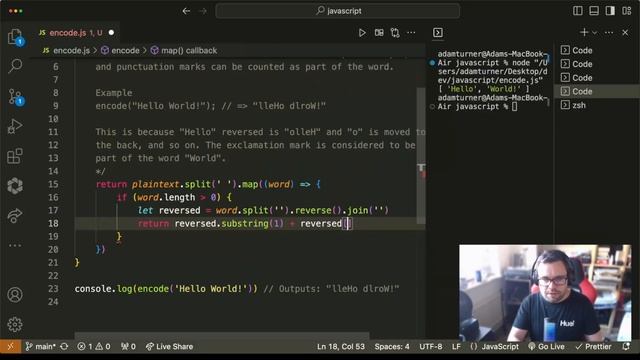Click the ports forwarded status item showing 0

coord(128,347)
